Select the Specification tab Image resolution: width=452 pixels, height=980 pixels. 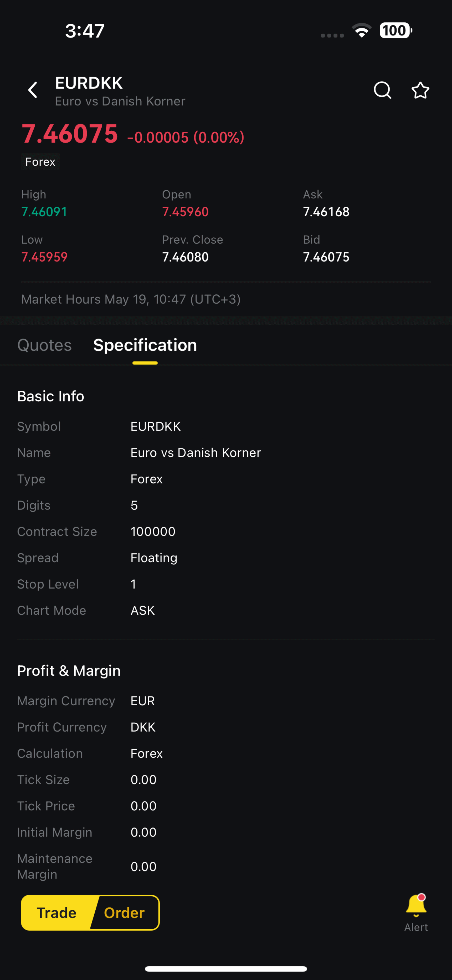coord(145,345)
